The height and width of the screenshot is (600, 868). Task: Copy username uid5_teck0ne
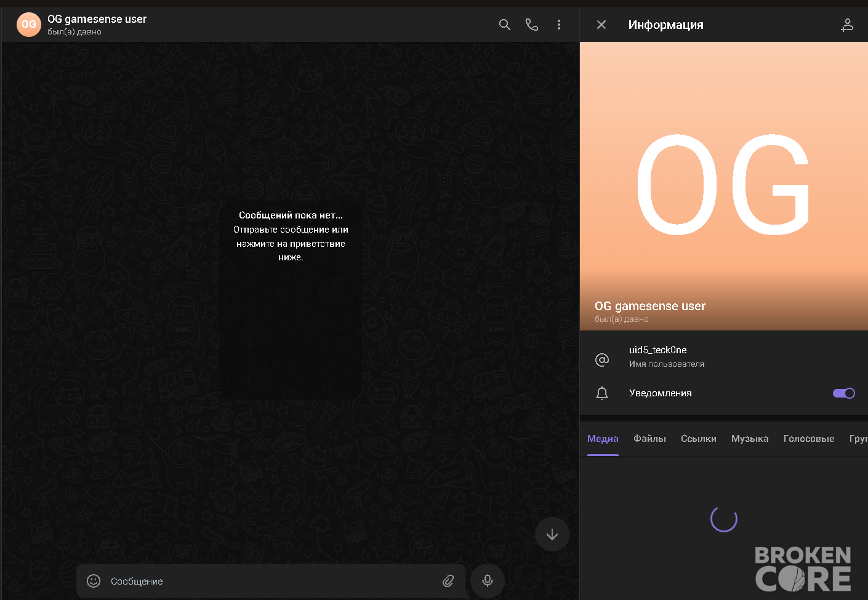pyautogui.click(x=657, y=350)
